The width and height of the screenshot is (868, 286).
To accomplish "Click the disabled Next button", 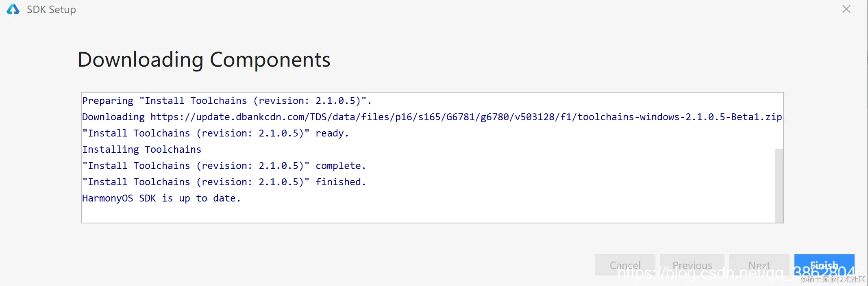I will (759, 265).
